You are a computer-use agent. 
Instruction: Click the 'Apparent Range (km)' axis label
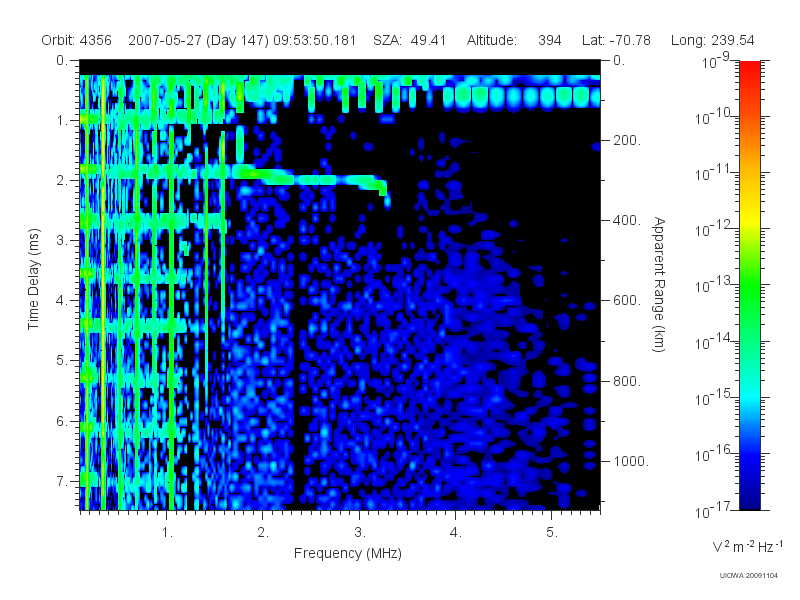point(659,284)
